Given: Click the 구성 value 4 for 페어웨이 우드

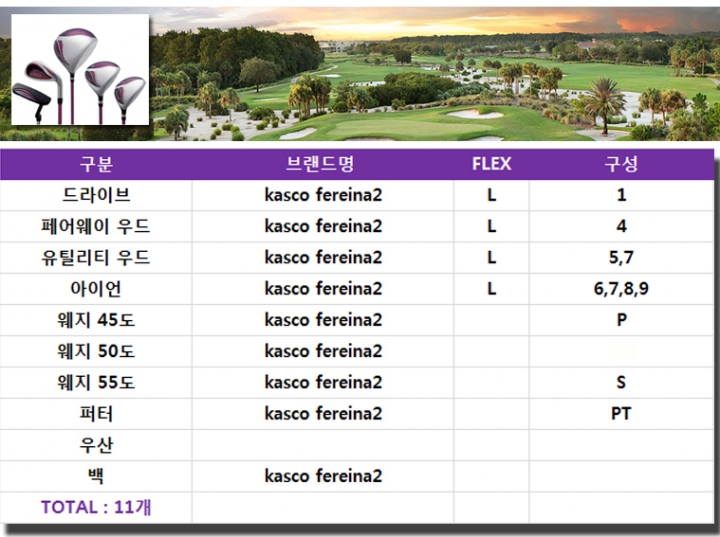Looking at the screenshot, I should click(x=621, y=226).
